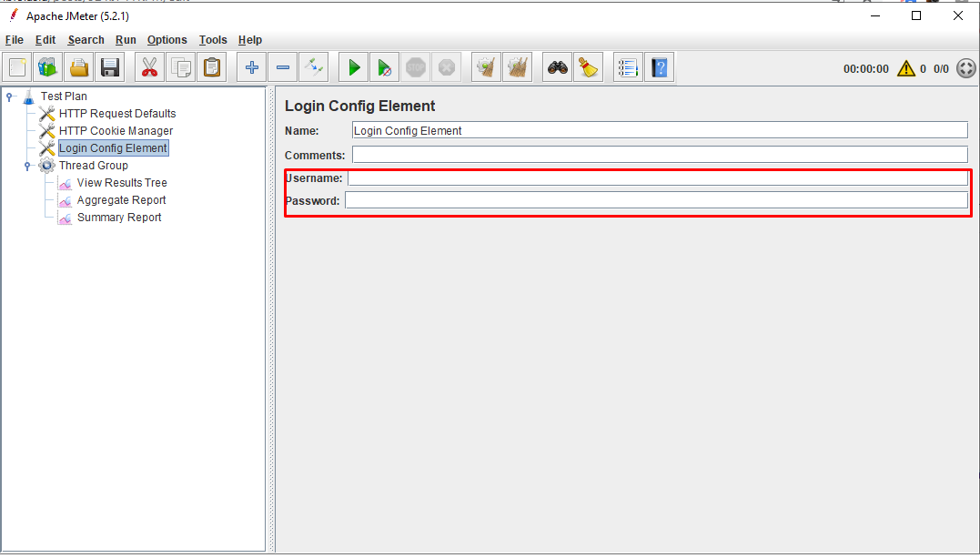Select Aggregate Report listener
The width and height of the screenshot is (980, 558).
(x=121, y=200)
